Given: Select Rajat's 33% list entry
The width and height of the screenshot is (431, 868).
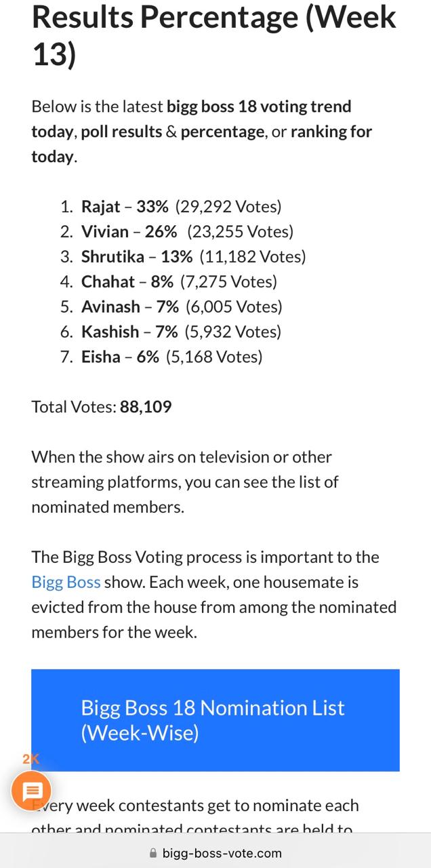Looking at the screenshot, I should [181, 206].
